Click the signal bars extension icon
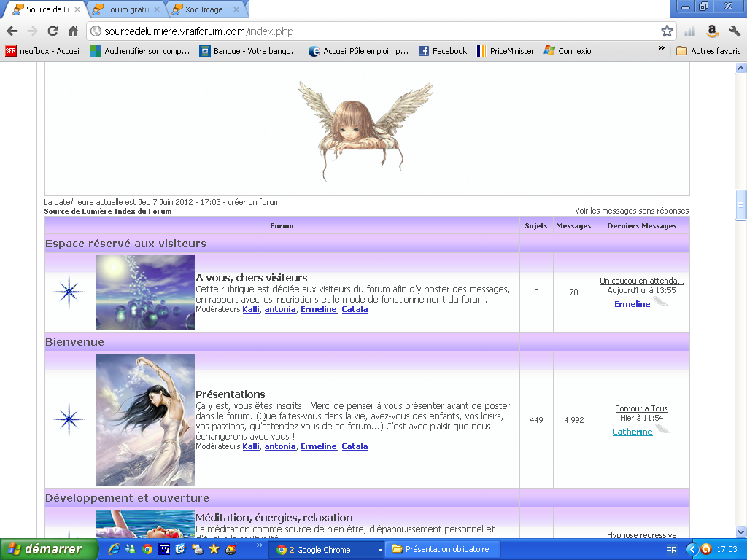 tap(689, 32)
